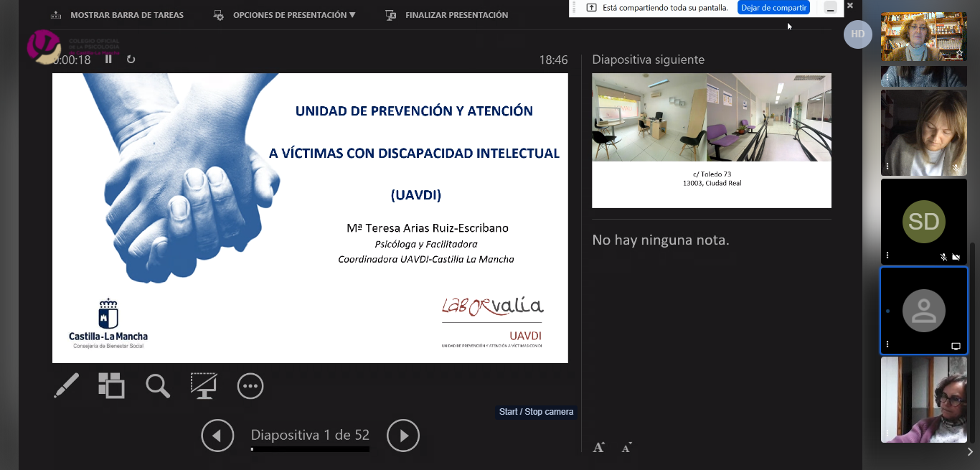This screenshot has width=980, height=470.
Task: Expand Opciones de presentación dropdown
Action: [294, 15]
